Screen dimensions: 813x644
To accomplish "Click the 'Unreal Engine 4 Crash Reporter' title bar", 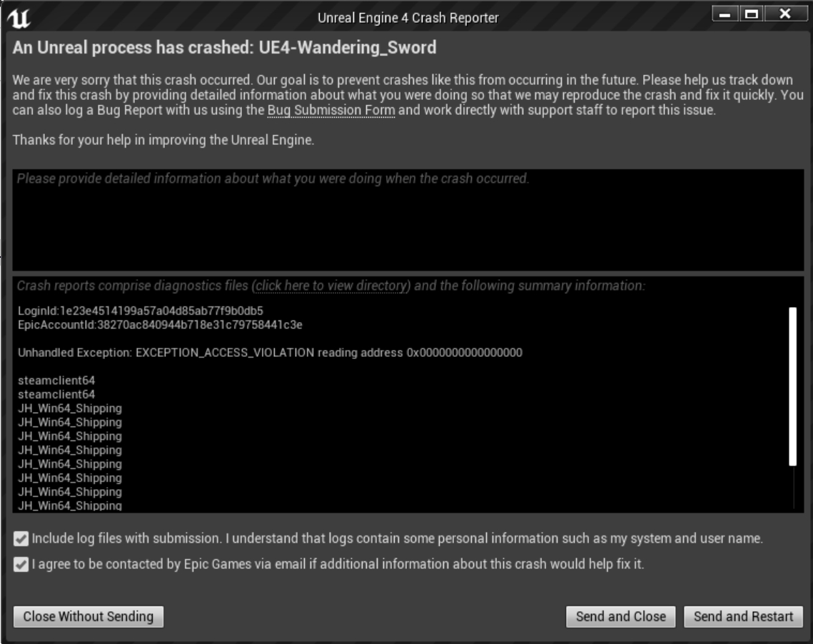I will tap(408, 18).
